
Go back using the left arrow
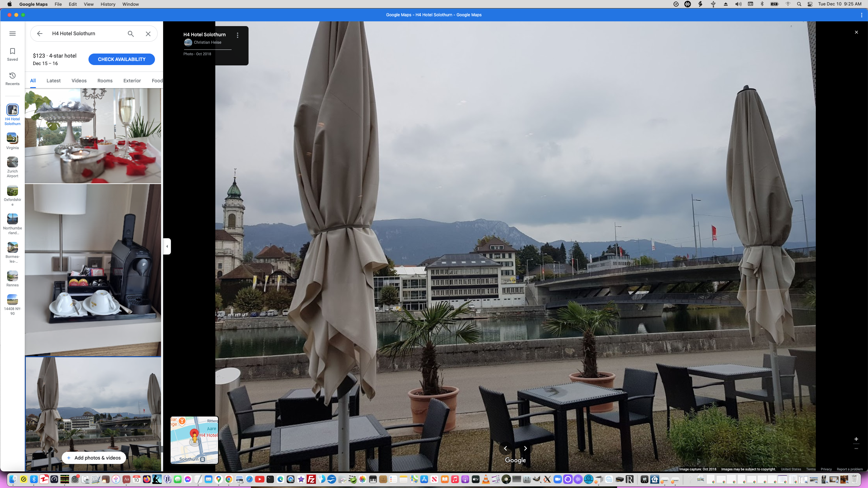coord(40,34)
